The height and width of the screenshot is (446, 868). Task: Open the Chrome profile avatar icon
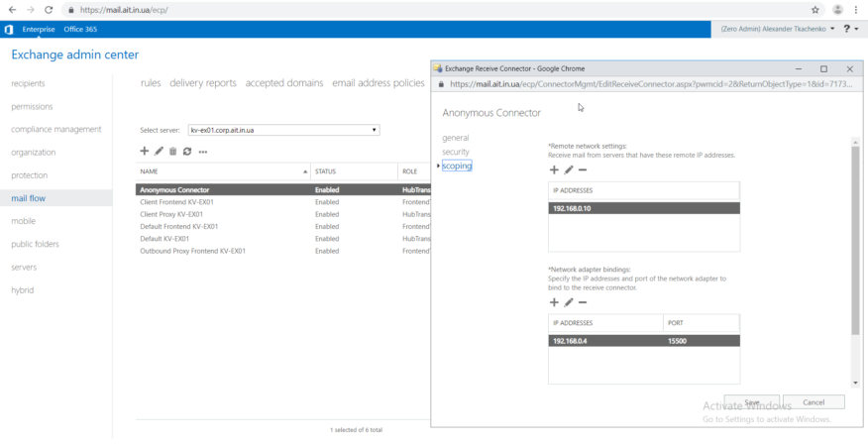click(x=837, y=10)
